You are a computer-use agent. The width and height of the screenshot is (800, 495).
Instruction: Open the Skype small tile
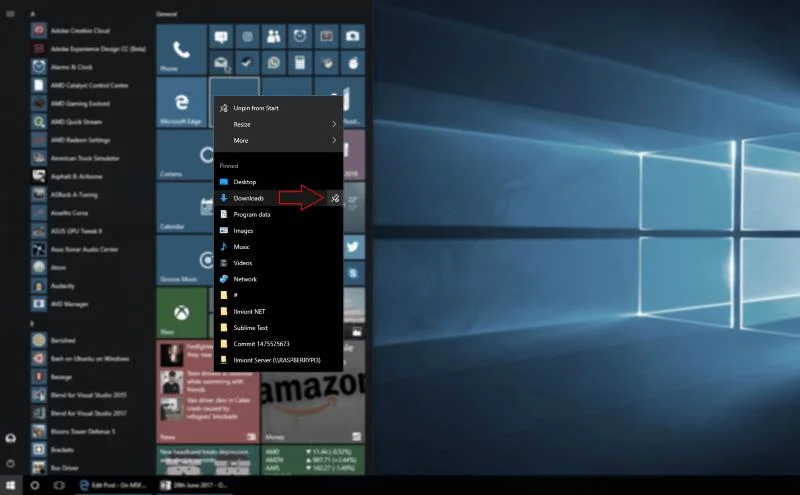pyautogui.click(x=354, y=274)
